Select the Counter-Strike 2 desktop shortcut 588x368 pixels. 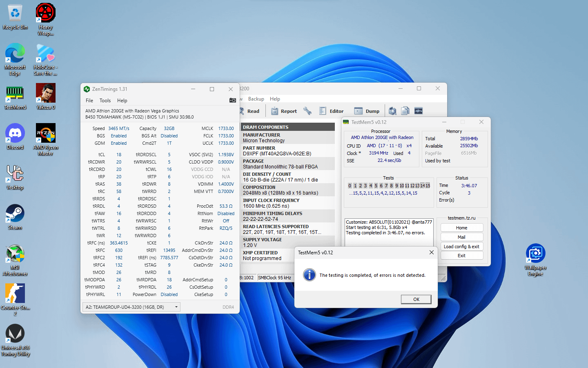[x=15, y=300]
